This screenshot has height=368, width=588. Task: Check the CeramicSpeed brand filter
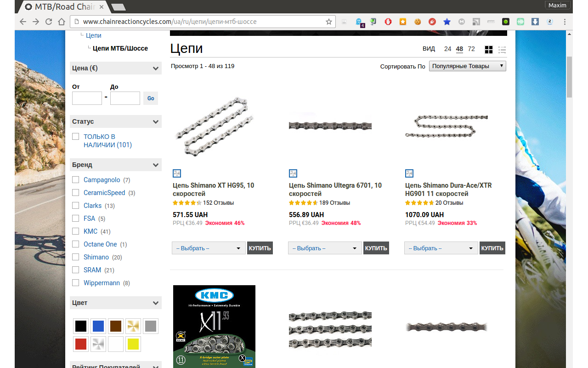pyautogui.click(x=76, y=193)
